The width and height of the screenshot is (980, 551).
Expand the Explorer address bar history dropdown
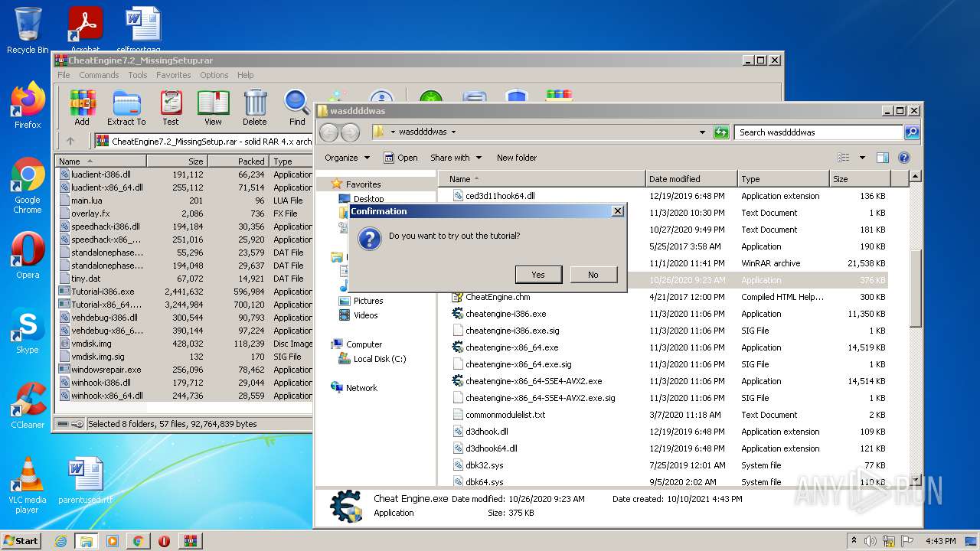point(702,132)
